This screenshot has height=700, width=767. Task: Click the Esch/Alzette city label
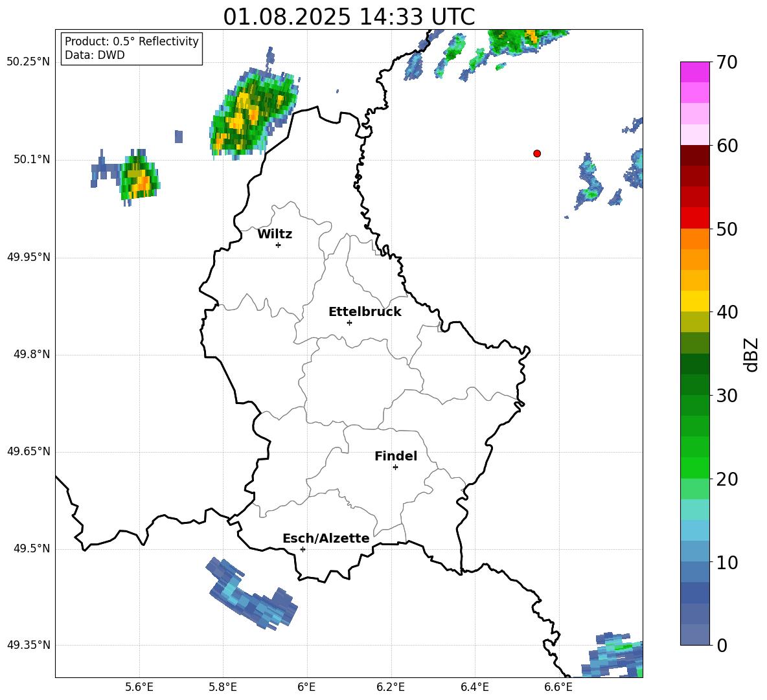tap(326, 538)
